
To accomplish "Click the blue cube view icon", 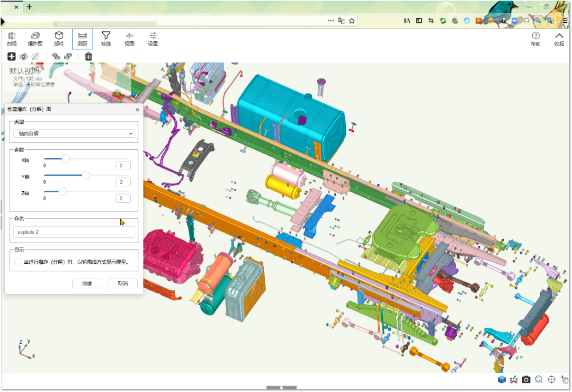I will click(x=502, y=380).
